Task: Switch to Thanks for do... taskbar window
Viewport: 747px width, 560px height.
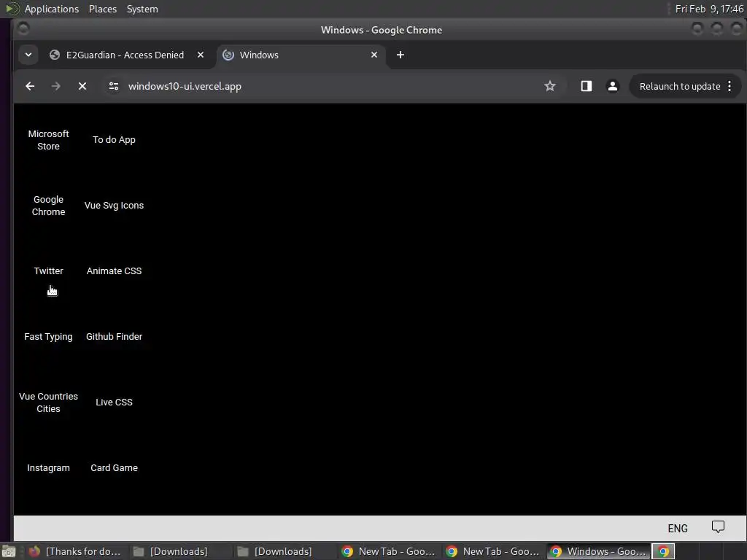Action: (x=75, y=551)
